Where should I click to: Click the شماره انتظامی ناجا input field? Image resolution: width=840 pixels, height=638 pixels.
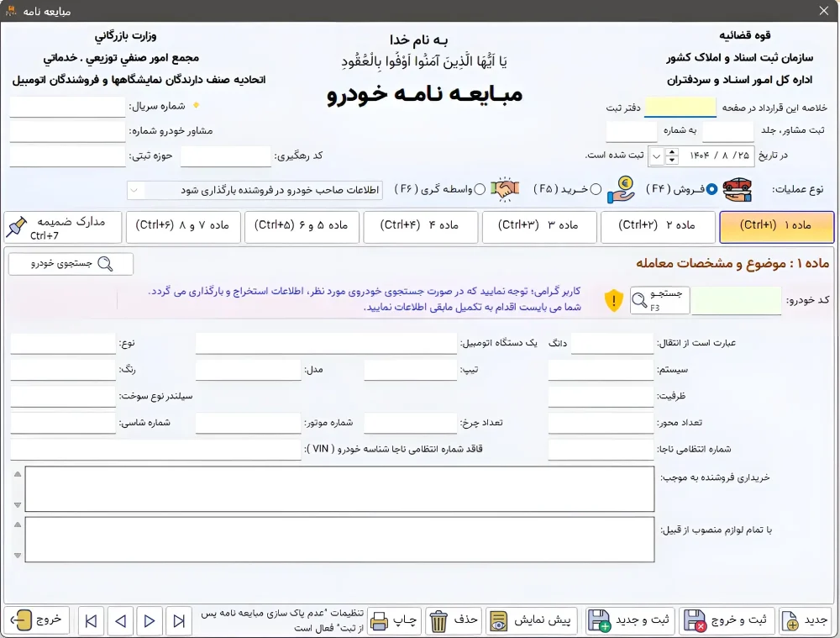coord(601,450)
